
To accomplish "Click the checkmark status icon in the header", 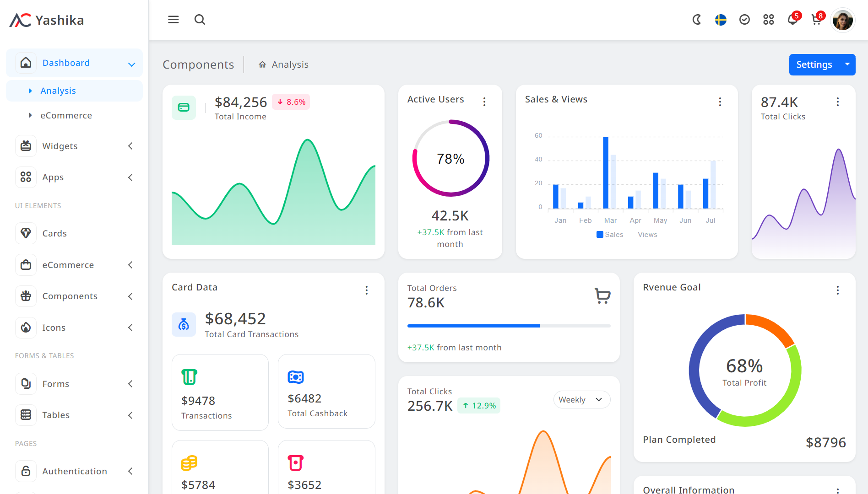I will click(744, 20).
